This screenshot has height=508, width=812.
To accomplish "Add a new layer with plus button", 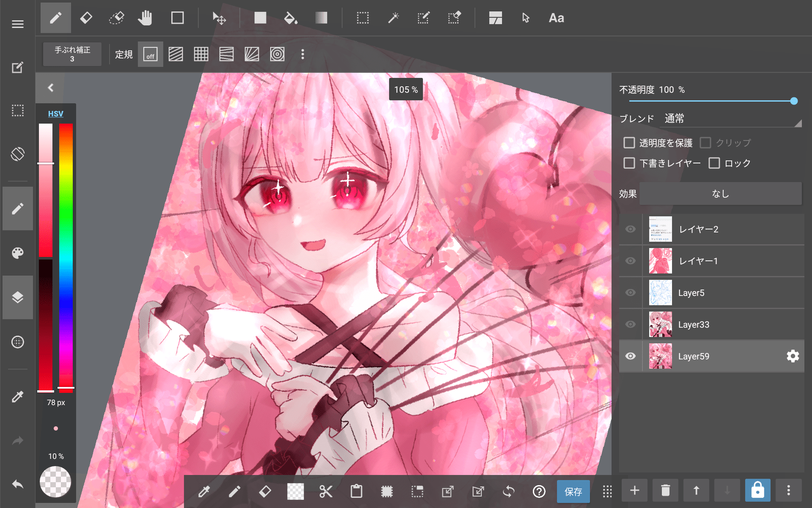I will 634,491.
